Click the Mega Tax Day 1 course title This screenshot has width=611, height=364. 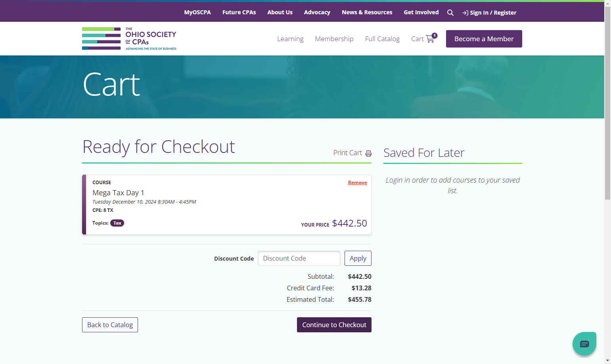(118, 193)
